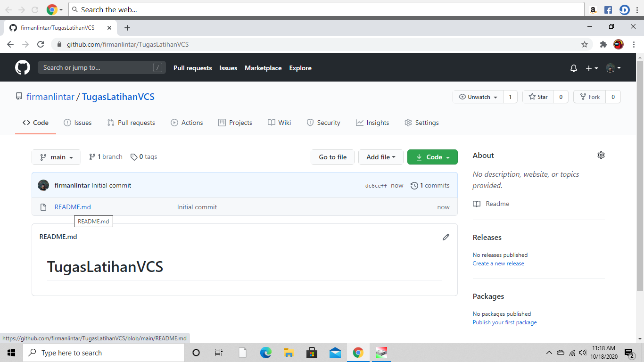Viewport: 644px width, 362px height.
Task: View the 1 commits history link
Action: tap(430, 185)
